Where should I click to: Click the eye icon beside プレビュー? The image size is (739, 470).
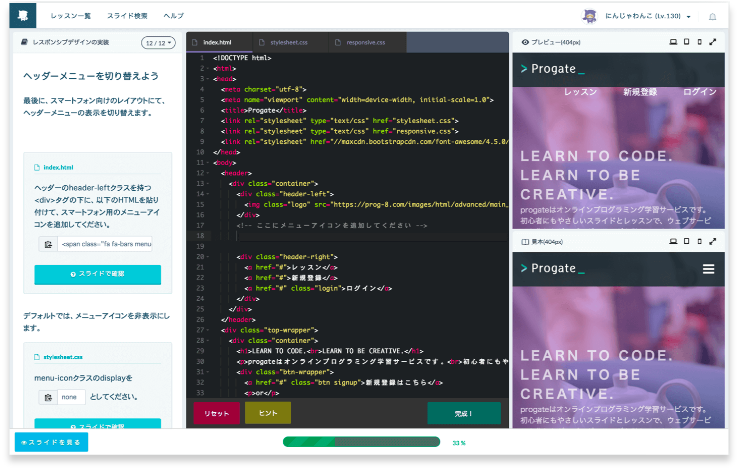(x=525, y=42)
